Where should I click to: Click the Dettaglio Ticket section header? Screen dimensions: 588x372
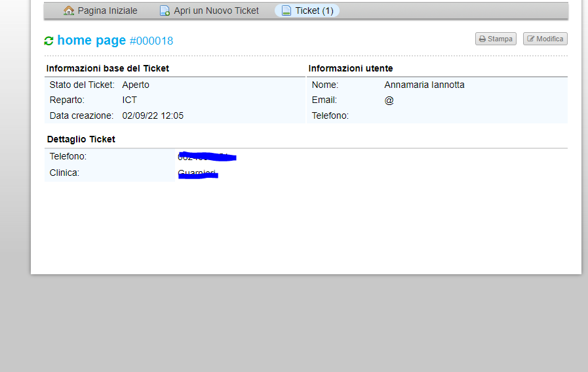tap(81, 139)
